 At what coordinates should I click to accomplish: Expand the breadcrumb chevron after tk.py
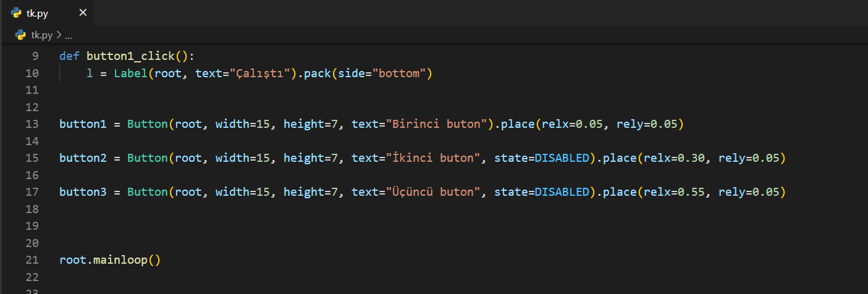click(x=59, y=35)
